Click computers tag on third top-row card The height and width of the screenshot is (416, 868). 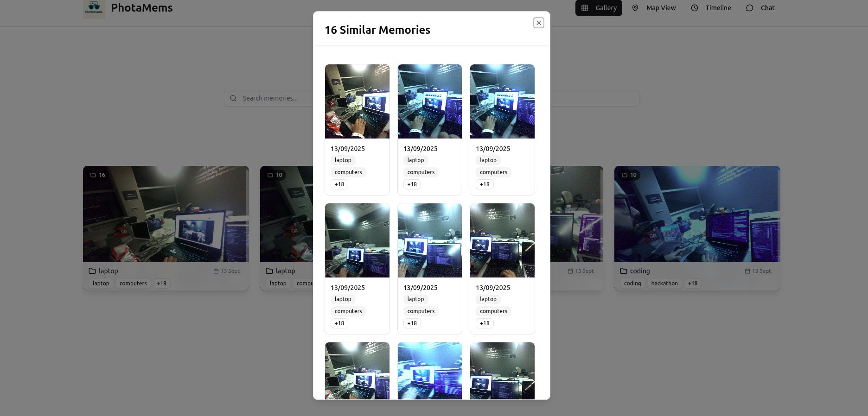coord(493,172)
